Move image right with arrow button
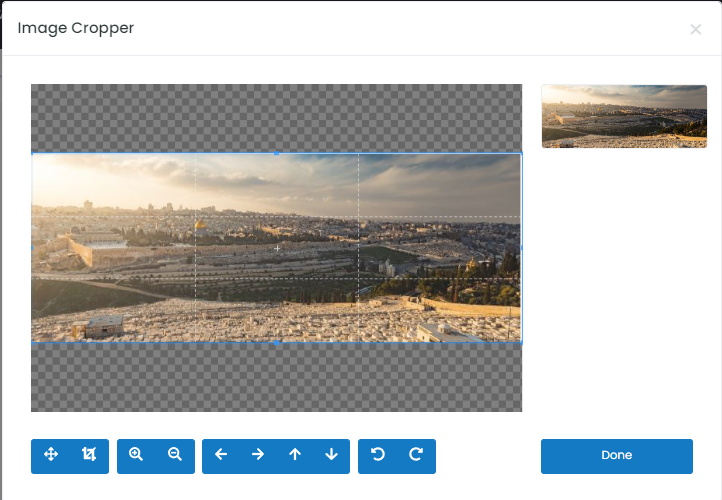This screenshot has height=500, width=722. [x=258, y=455]
